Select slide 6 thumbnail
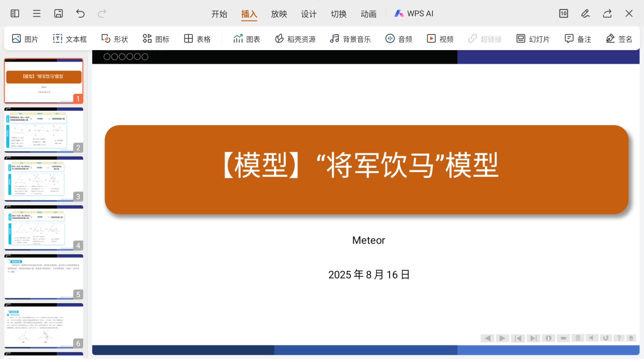Screen dimensions: 644x362 coord(44,326)
